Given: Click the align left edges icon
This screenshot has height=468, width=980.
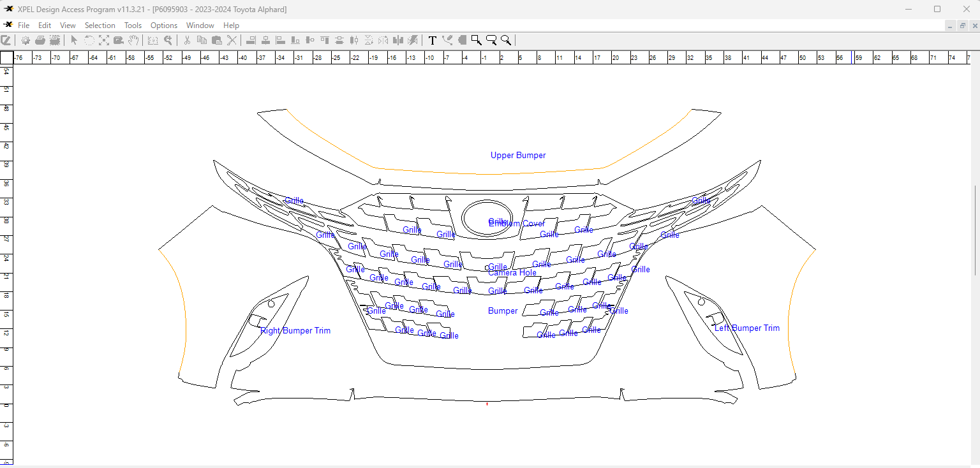Looking at the screenshot, I should 280,40.
